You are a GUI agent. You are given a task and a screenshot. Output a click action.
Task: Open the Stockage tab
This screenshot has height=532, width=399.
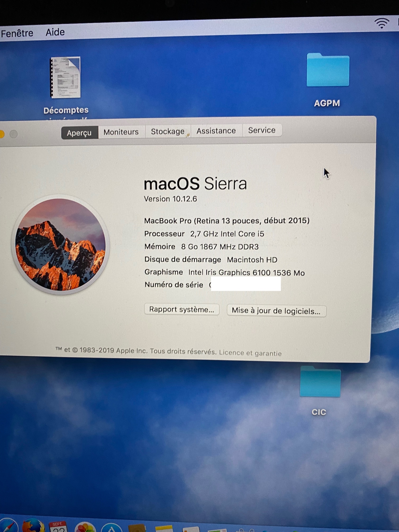point(168,131)
